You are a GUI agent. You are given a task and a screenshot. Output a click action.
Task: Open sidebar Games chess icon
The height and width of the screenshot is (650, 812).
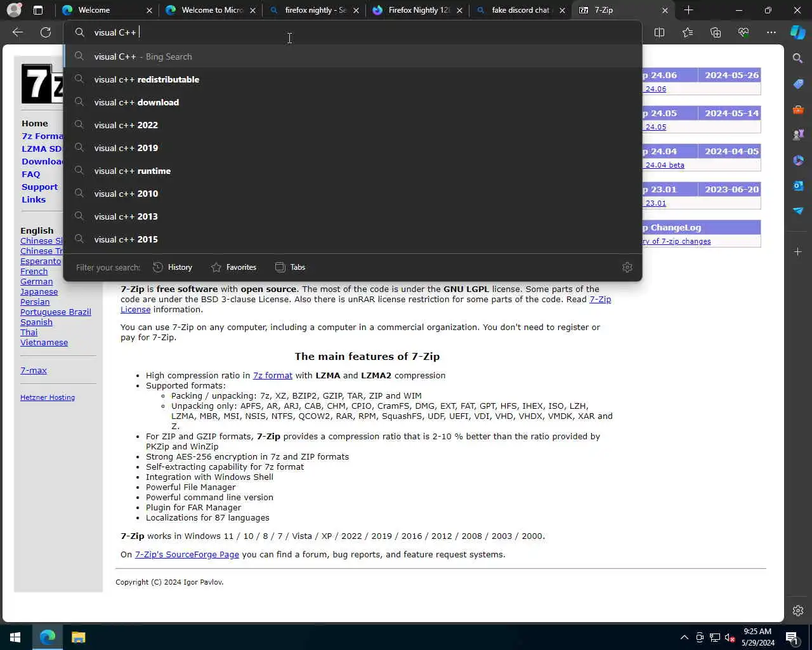pyautogui.click(x=798, y=135)
